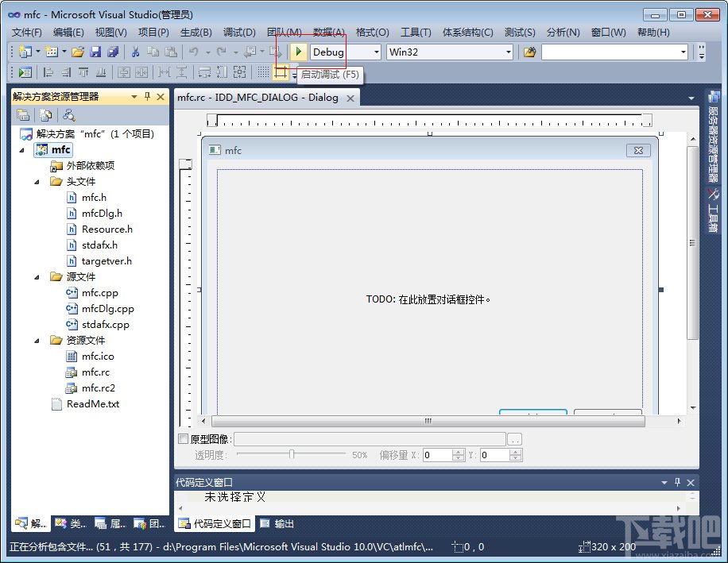Click the Cut scissors icon on the toolbar
The image size is (728, 563).
point(135,51)
